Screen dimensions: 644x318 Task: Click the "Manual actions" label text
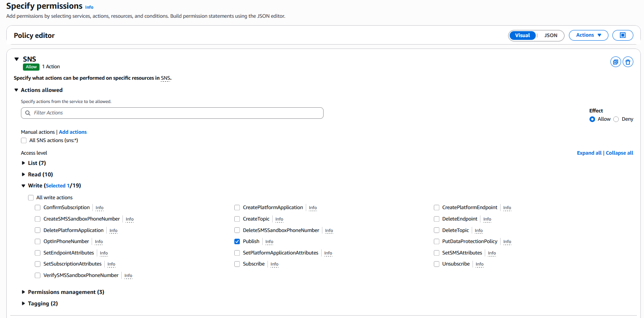coord(38,132)
